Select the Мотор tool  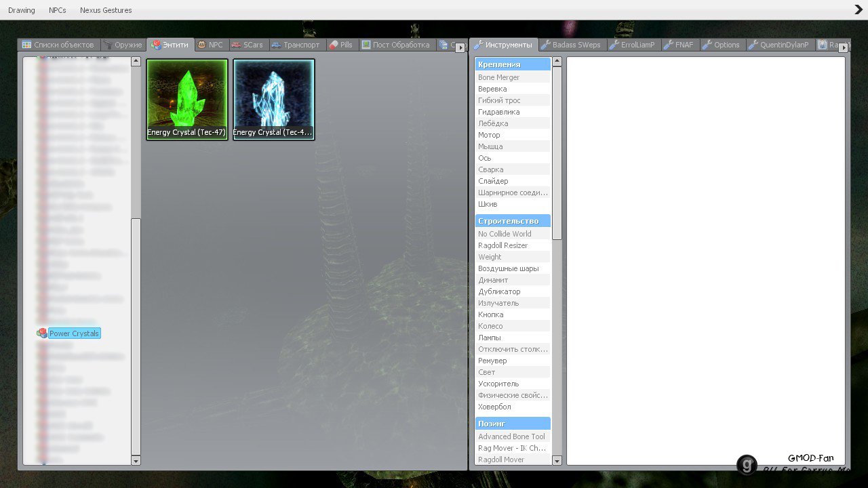(513, 135)
